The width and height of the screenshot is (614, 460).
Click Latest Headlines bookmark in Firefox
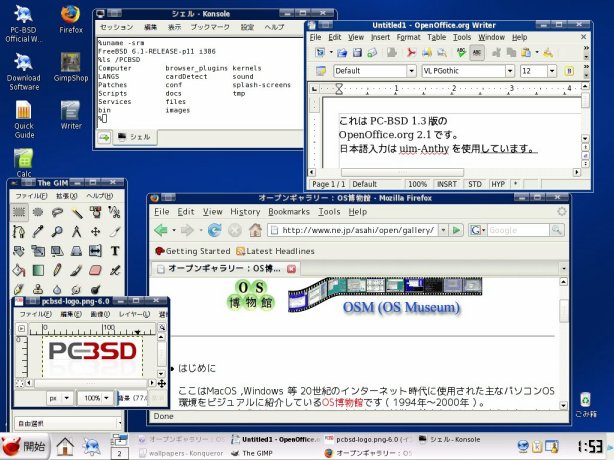click(275, 251)
